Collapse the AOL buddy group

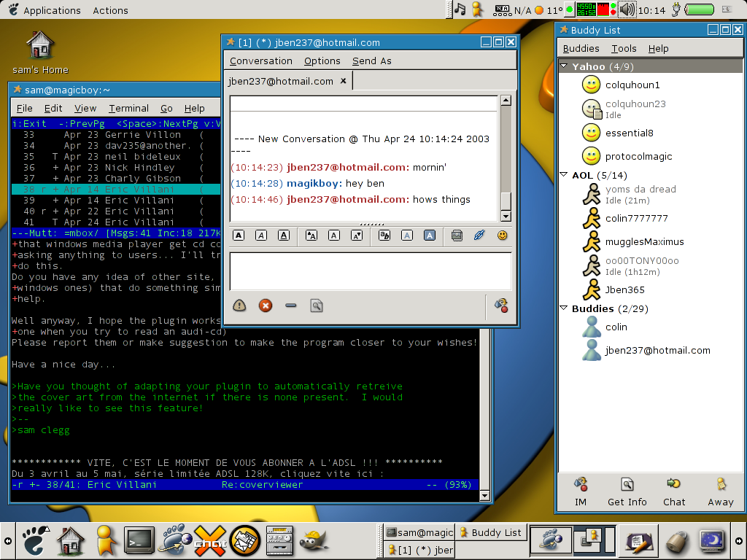pyautogui.click(x=564, y=175)
